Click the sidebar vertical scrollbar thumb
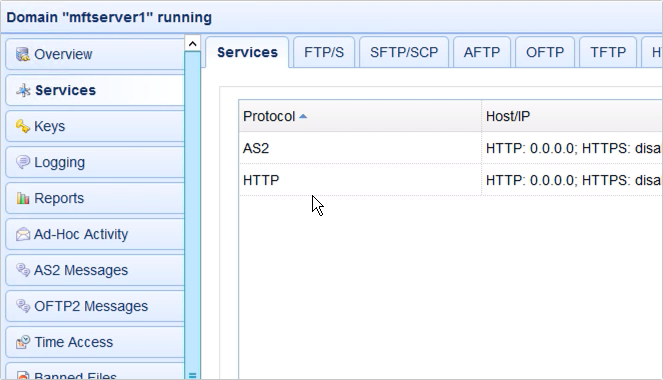The image size is (663, 380). click(192, 216)
